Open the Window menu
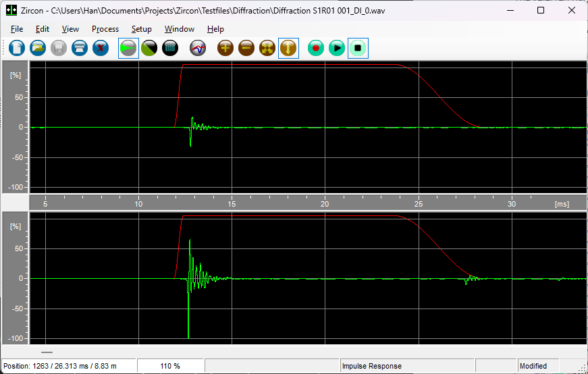This screenshot has width=588, height=374. pos(180,29)
